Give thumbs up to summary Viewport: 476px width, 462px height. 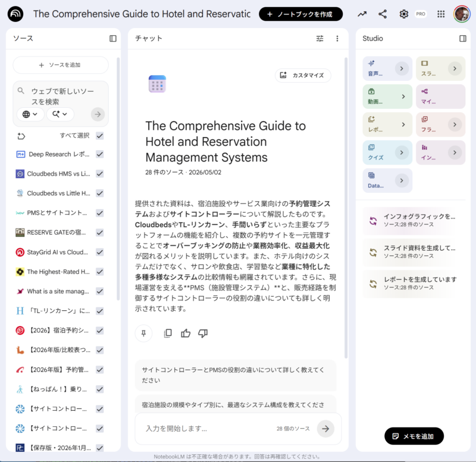(x=186, y=333)
